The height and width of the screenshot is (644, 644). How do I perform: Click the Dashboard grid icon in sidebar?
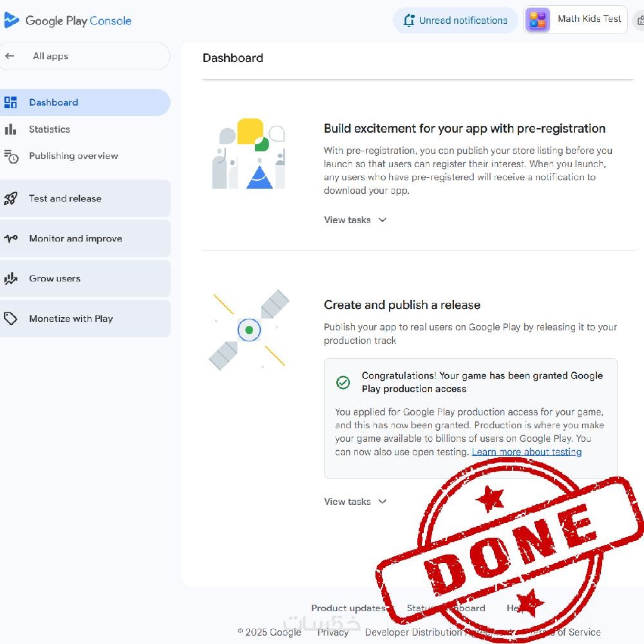10,102
